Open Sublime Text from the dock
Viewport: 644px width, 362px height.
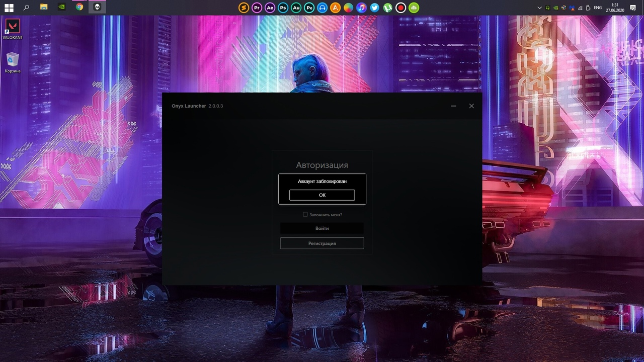tap(244, 8)
